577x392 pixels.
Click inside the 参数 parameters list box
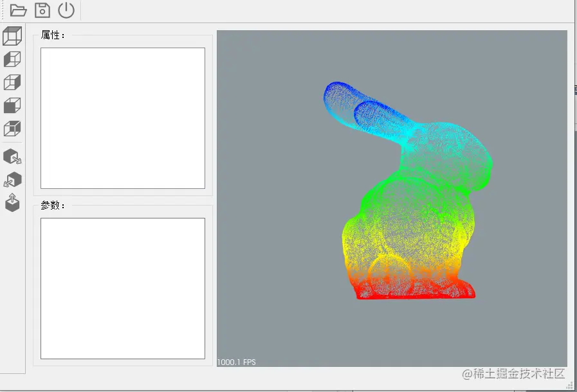pos(122,289)
